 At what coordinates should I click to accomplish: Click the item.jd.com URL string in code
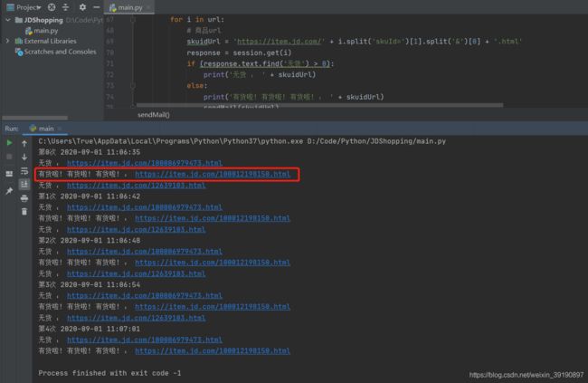[x=279, y=42]
